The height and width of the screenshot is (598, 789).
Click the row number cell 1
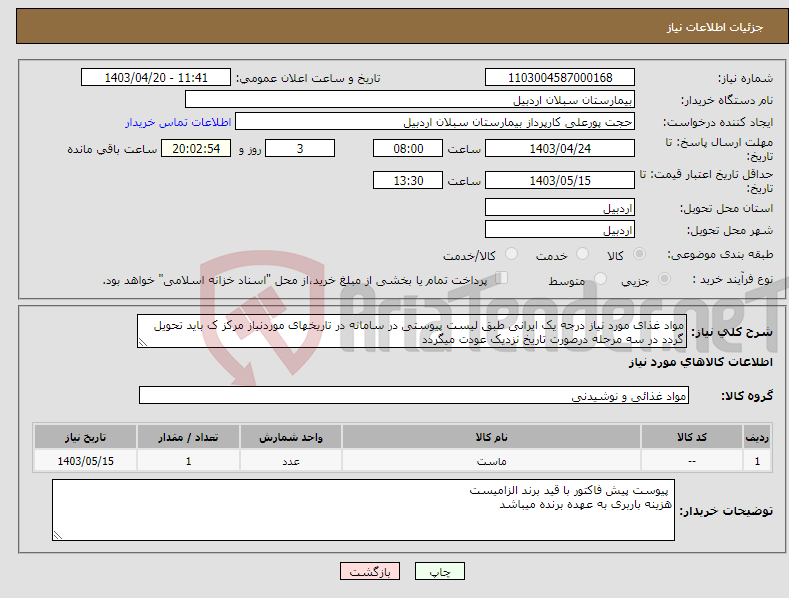(757, 461)
